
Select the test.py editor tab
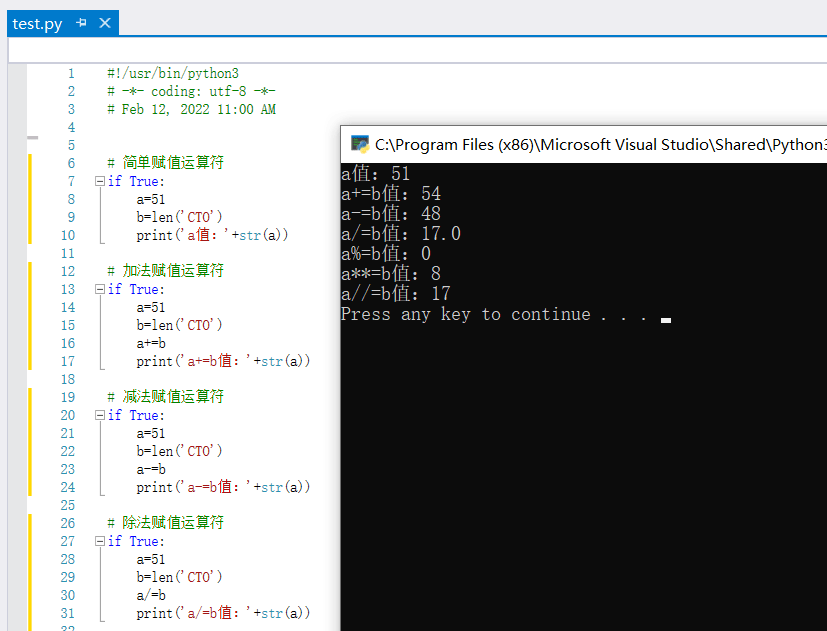click(x=37, y=23)
